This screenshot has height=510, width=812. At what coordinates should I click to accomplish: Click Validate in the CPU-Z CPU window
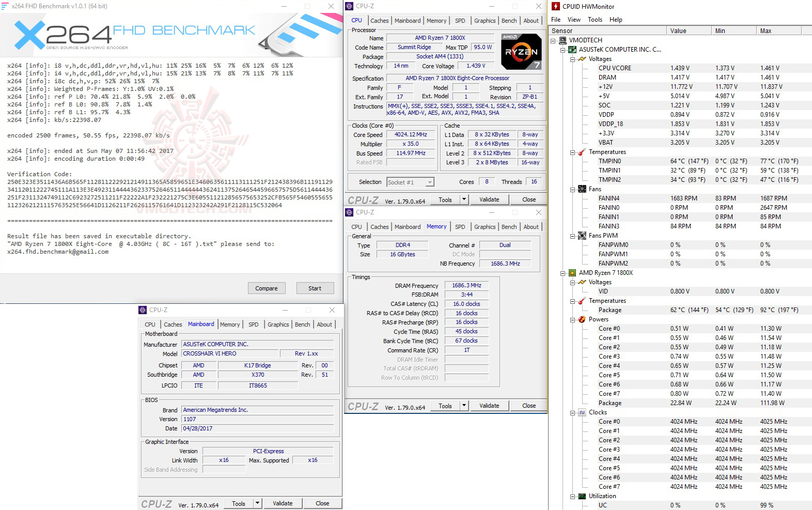click(x=489, y=199)
